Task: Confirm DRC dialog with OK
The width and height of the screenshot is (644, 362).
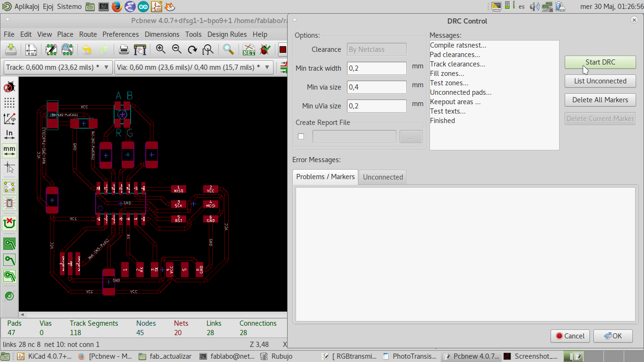Action: pyautogui.click(x=613, y=336)
